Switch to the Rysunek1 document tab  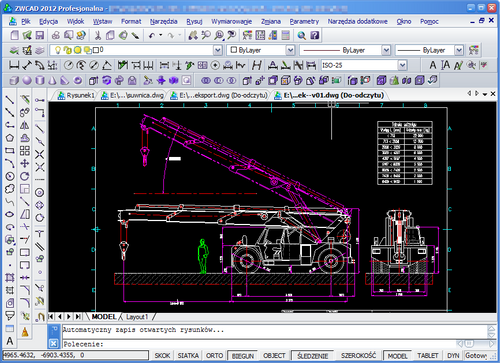77,95
